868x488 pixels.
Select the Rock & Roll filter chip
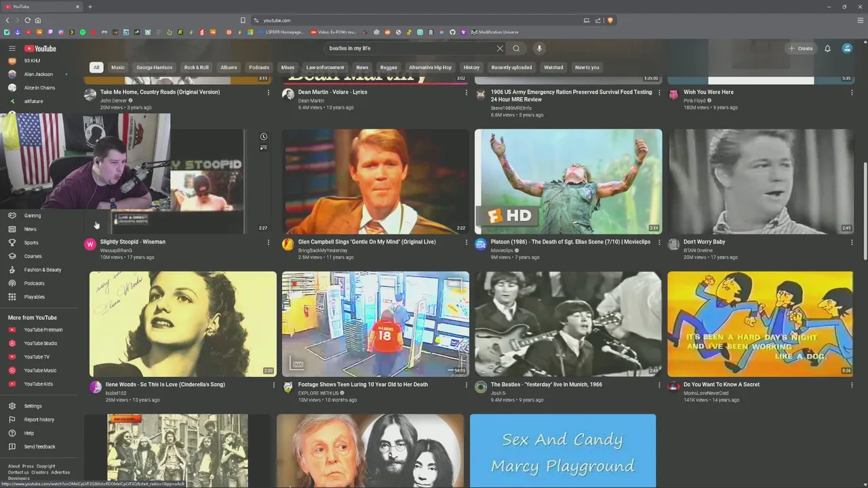point(197,67)
